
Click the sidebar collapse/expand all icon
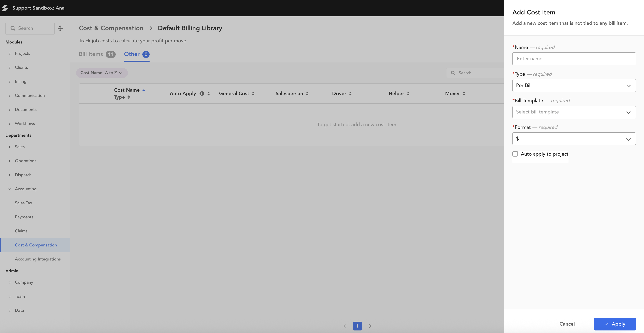click(60, 28)
